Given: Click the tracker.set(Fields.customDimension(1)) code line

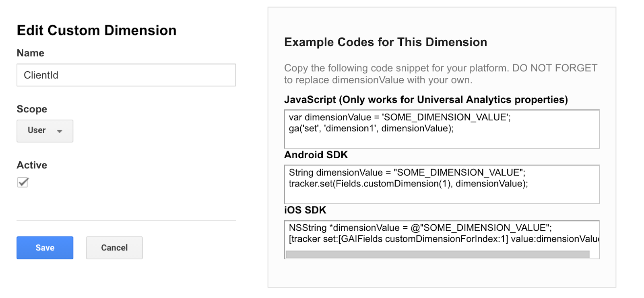Looking at the screenshot, I should [408, 184].
